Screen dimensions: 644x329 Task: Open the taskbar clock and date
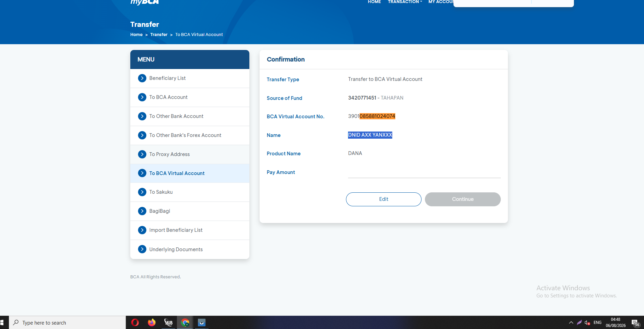pos(615,323)
